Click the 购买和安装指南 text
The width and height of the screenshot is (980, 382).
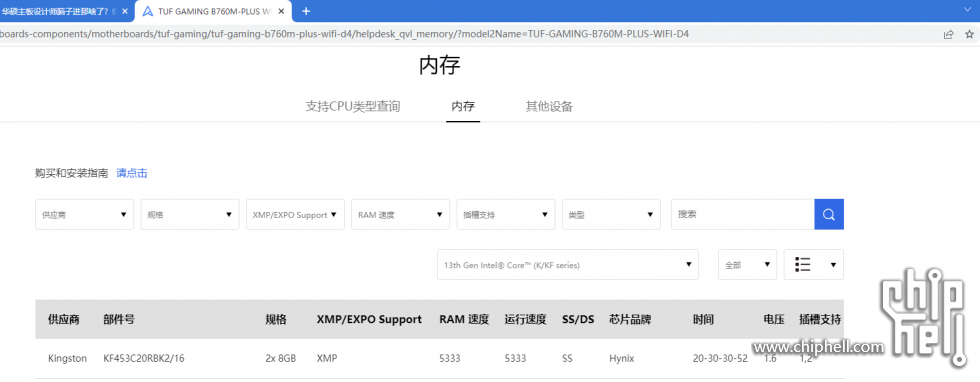click(x=72, y=173)
